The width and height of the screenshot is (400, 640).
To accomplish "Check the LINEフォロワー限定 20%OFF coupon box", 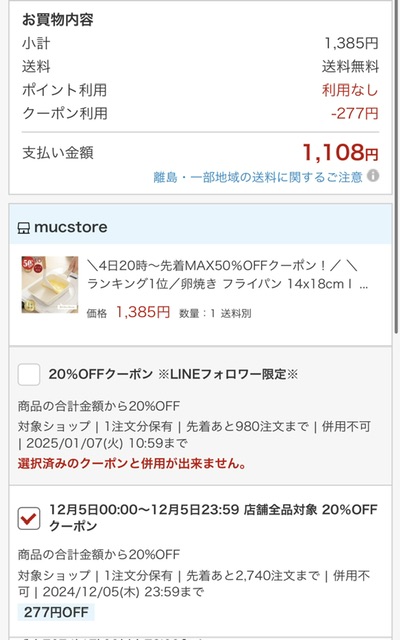I will tap(29, 374).
